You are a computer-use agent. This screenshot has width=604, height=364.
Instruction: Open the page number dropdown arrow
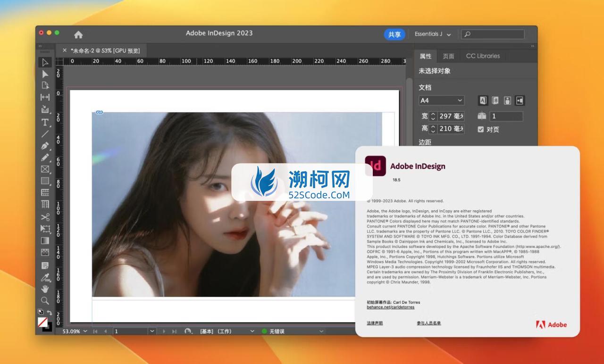coord(152,331)
